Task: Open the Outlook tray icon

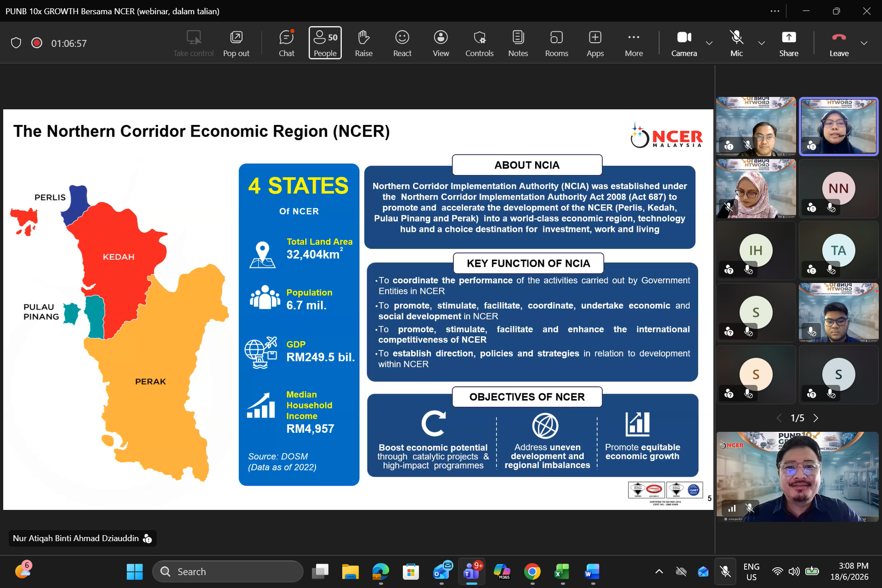Action: pos(703,572)
